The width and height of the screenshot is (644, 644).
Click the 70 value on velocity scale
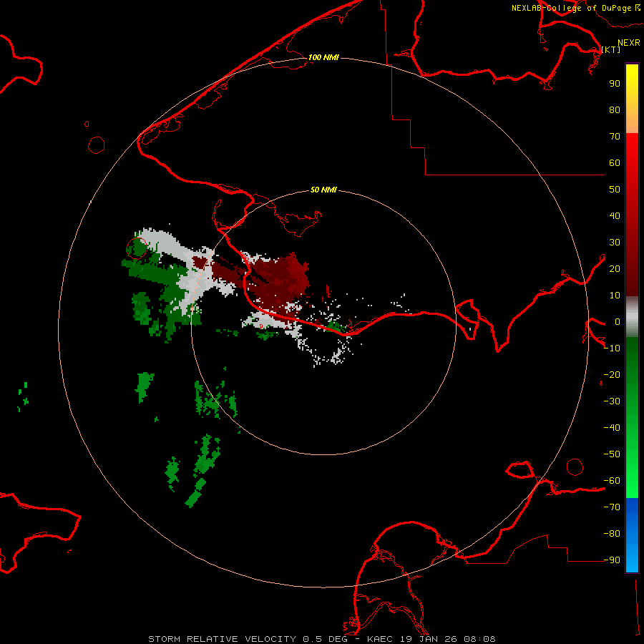coord(615,137)
